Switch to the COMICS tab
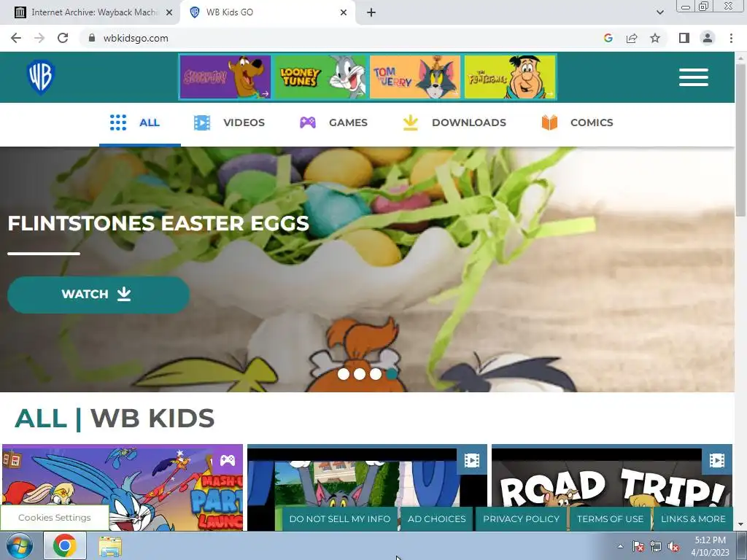Screen dimensions: 747x560 pyautogui.click(x=577, y=122)
